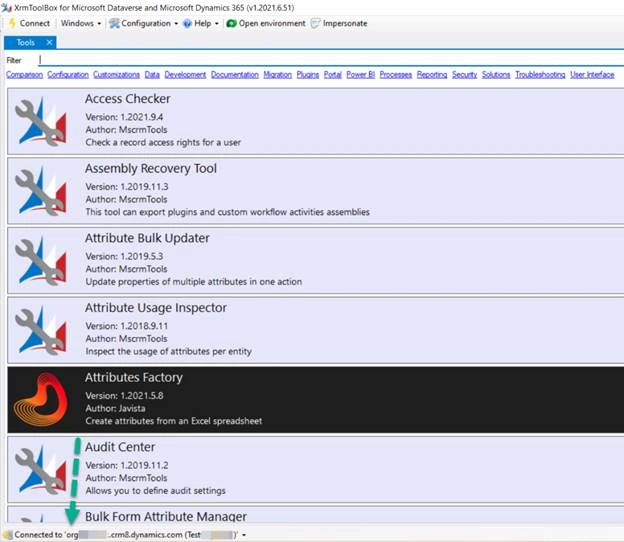
Task: Click the Connect toolbar button
Action: (x=29, y=23)
